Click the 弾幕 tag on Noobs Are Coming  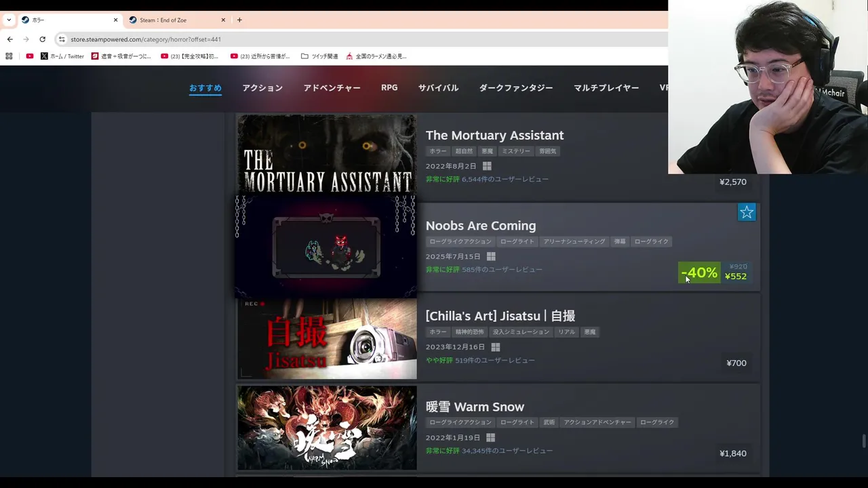(620, 241)
